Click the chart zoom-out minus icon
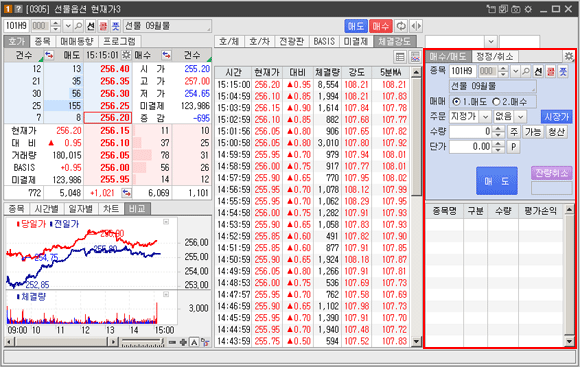Image resolution: width=580 pixels, height=367 pixels. (172, 342)
